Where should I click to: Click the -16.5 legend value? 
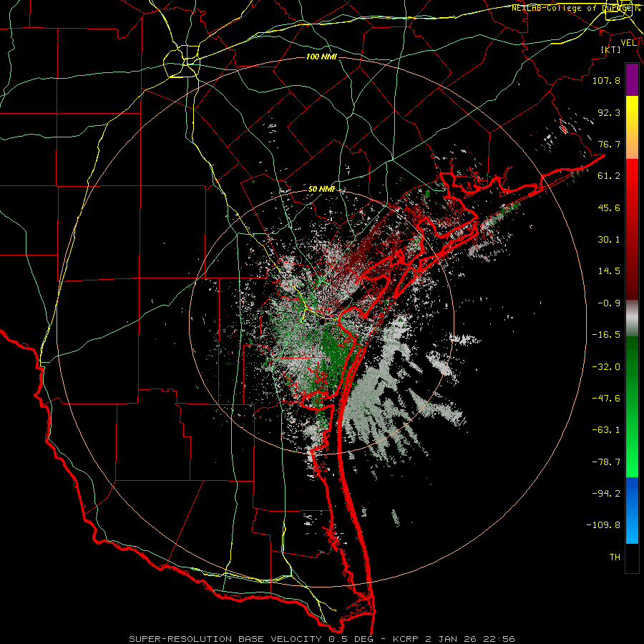[x=606, y=335]
